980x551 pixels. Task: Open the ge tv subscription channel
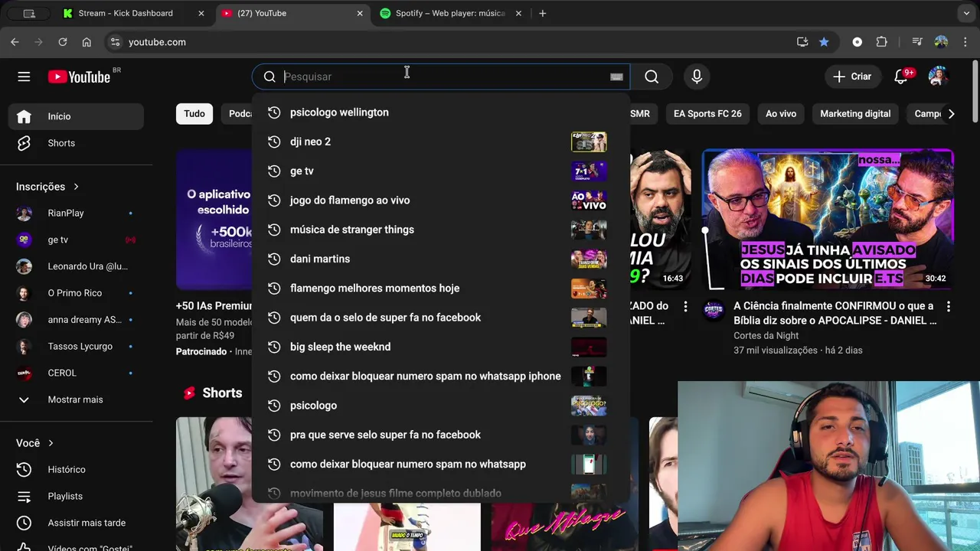(77, 240)
